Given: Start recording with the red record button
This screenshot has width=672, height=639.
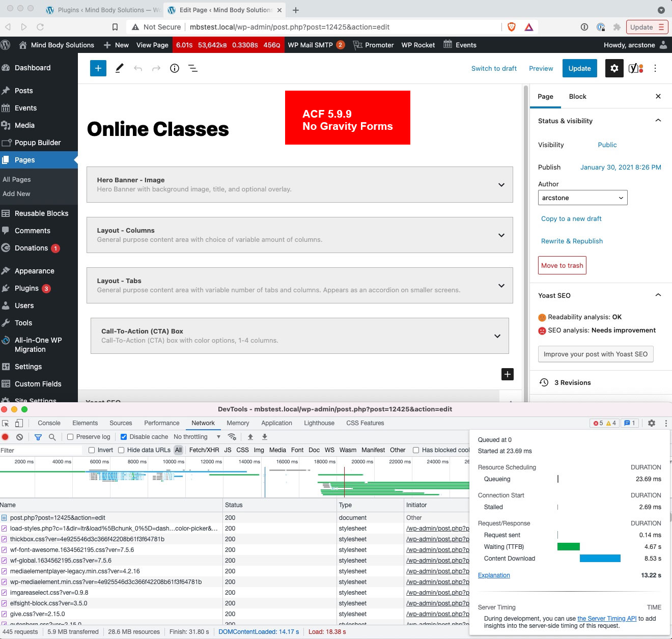Looking at the screenshot, I should tap(5, 436).
